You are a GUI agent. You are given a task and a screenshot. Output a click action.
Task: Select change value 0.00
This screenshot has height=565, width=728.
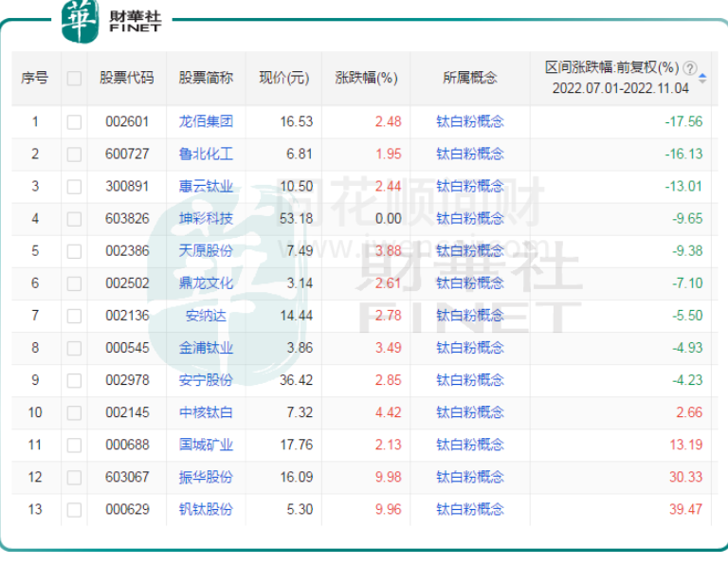click(388, 218)
